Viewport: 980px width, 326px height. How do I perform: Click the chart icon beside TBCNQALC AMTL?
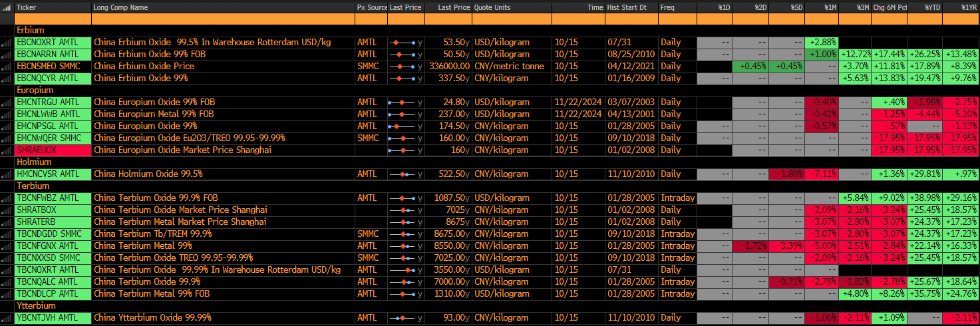click(x=7, y=282)
